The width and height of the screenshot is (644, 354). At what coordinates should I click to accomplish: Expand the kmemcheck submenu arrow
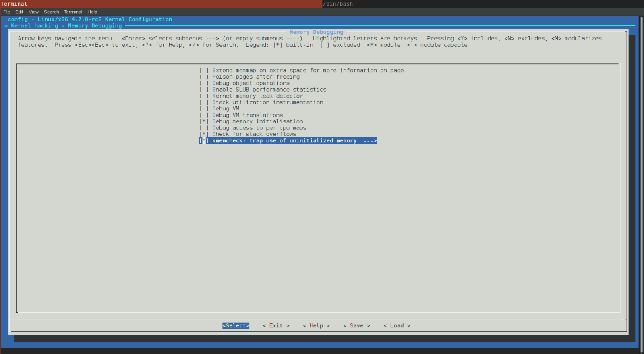[x=370, y=141]
